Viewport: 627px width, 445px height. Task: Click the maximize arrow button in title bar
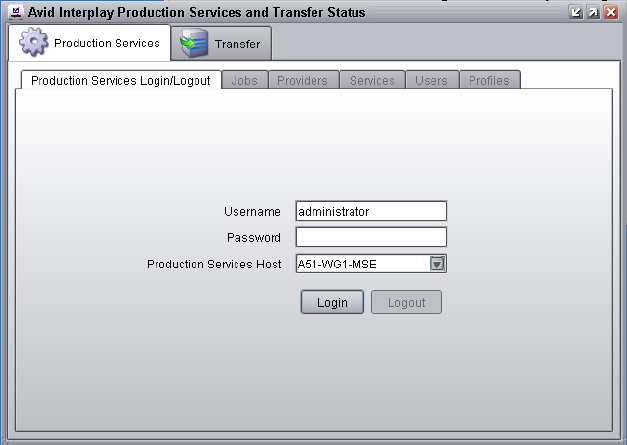pyautogui.click(x=593, y=12)
